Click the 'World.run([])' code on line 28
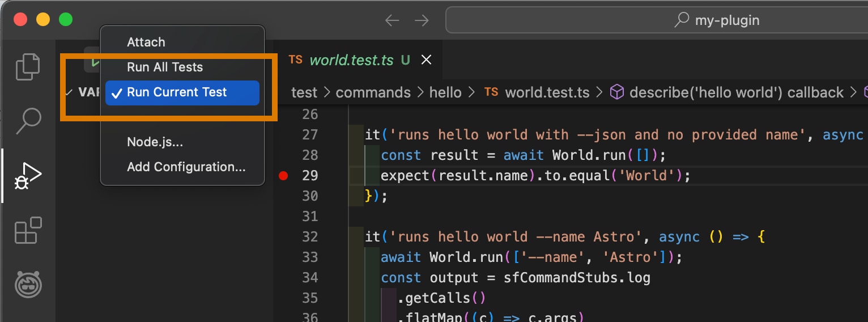 coord(605,155)
